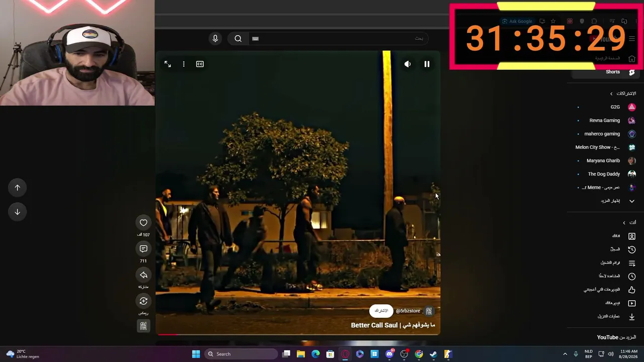Open Google Chrome from the taskbar
The width and height of the screenshot is (644, 362).
419,354
